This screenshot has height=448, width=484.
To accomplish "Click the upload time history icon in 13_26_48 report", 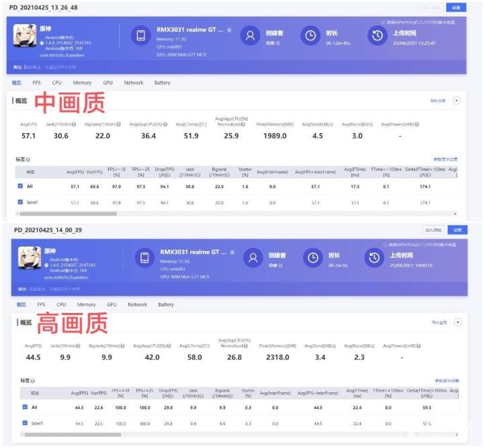I will point(377,36).
